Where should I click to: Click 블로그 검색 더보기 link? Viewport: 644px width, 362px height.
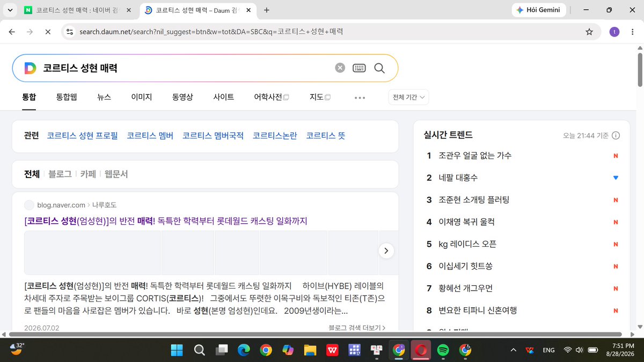357,327
